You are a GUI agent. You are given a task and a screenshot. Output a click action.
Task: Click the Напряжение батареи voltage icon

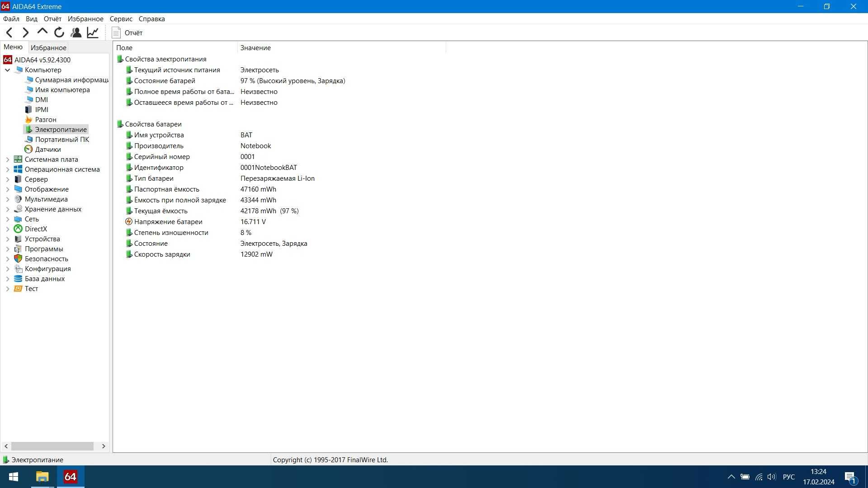[128, 222]
